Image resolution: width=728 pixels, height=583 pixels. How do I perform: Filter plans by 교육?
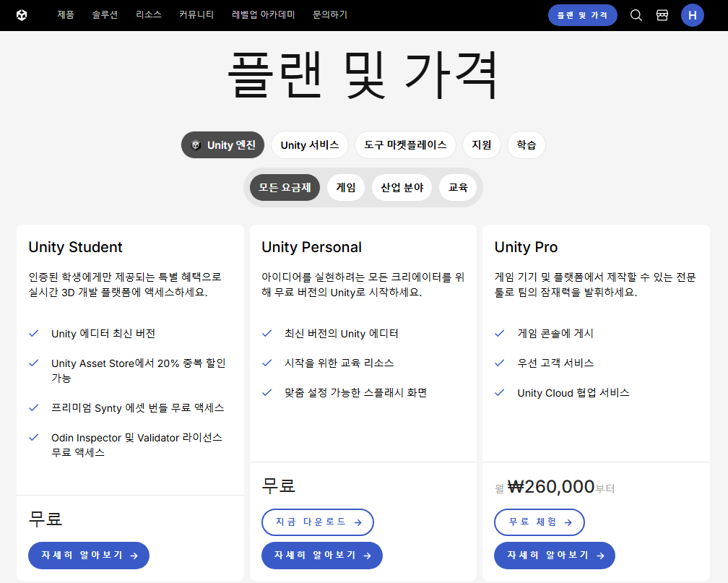click(x=458, y=188)
